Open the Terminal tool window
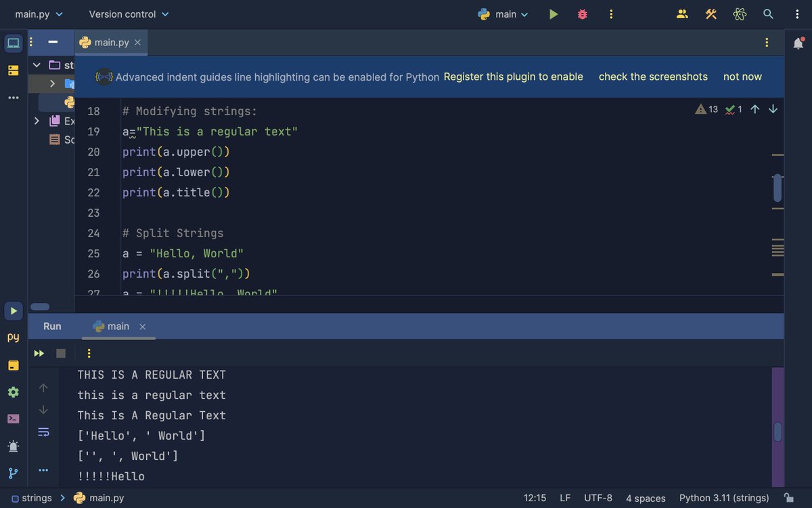The height and width of the screenshot is (508, 812). [14, 419]
